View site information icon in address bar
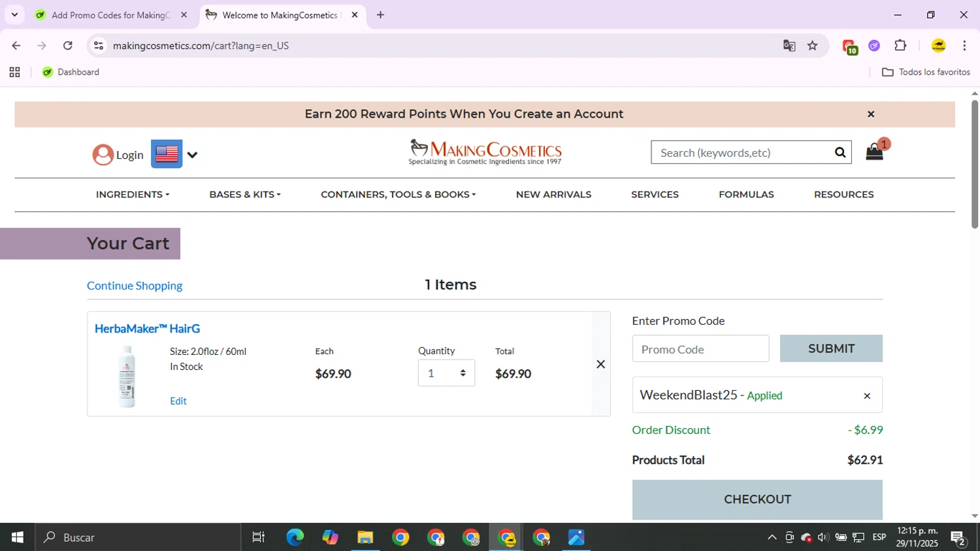The width and height of the screenshot is (980, 551). [99, 46]
